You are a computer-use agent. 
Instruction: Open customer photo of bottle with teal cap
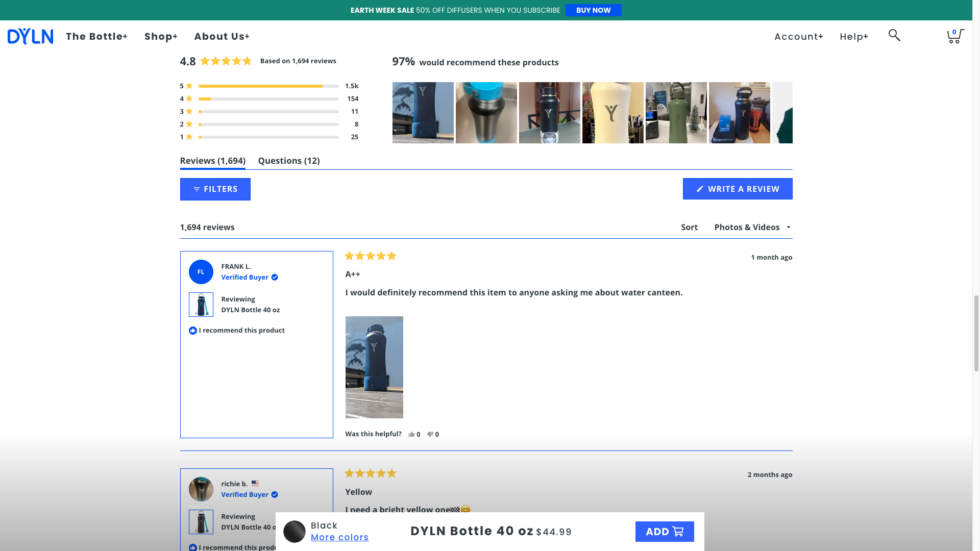tap(486, 113)
